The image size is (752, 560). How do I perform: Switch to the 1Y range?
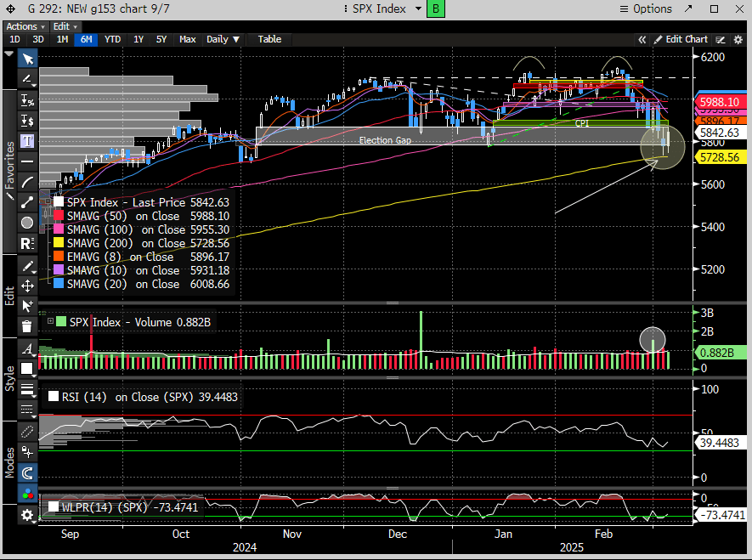point(139,39)
